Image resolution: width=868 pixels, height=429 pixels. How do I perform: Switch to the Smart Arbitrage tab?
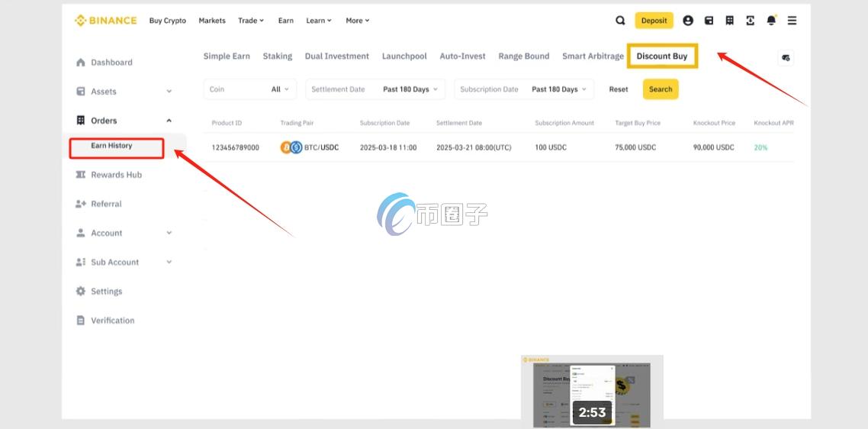click(593, 56)
